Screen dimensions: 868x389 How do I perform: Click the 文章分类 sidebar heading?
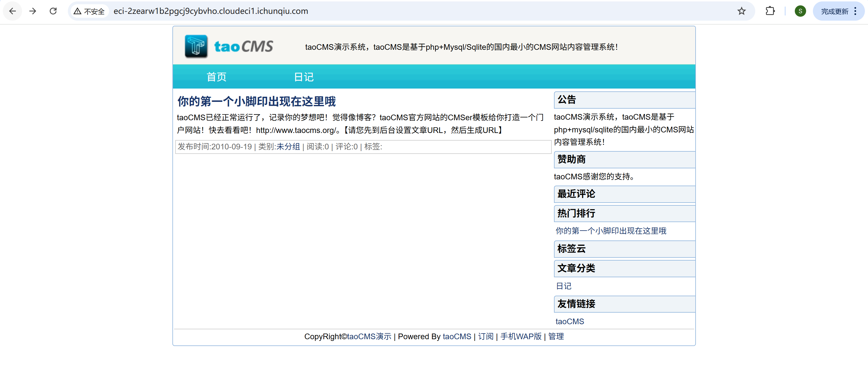click(624, 268)
